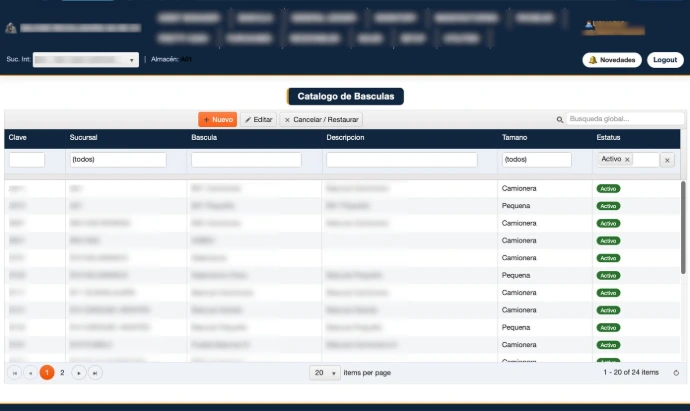Clear the Estatus filter with X button
Screen dimensions: 690x411
[667, 160]
